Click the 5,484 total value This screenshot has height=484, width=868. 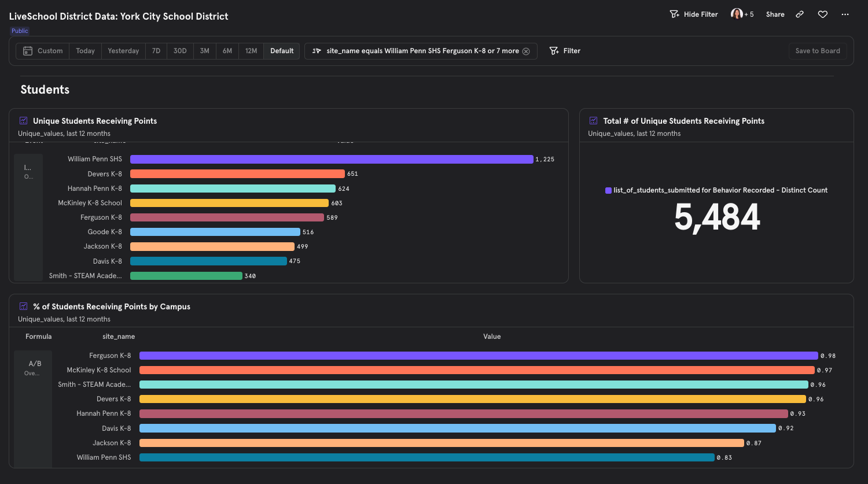point(716,217)
